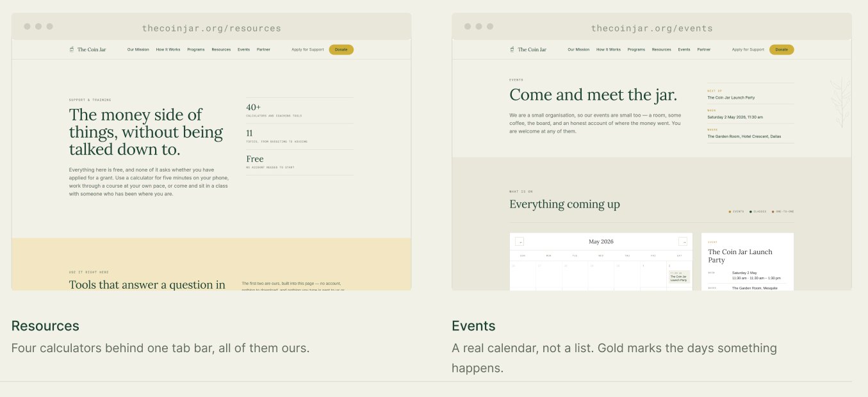This screenshot has height=397, width=868.
Task: Click the 'Events' title below the right preview
Action: (x=473, y=326)
